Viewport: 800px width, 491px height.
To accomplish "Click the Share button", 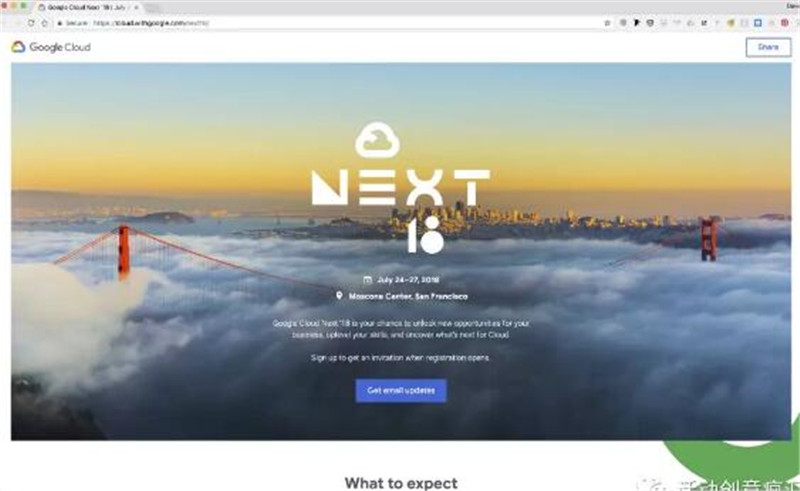I will [768, 47].
